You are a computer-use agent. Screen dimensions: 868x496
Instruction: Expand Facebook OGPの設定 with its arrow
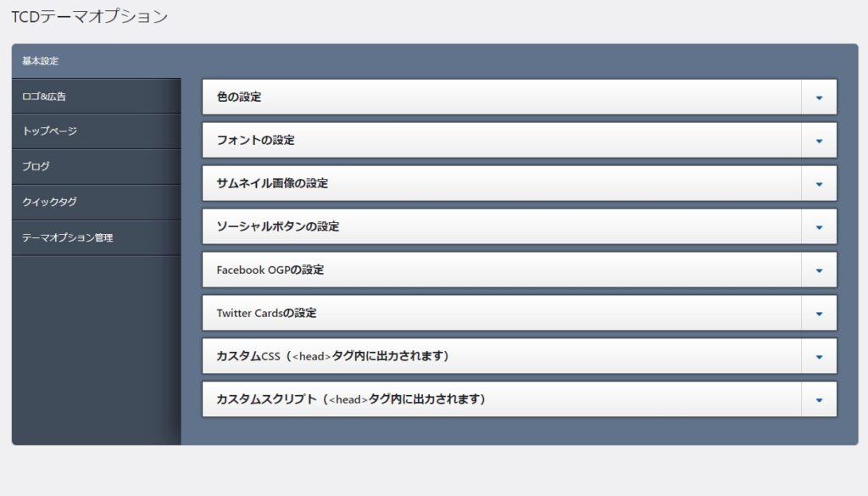(x=819, y=270)
